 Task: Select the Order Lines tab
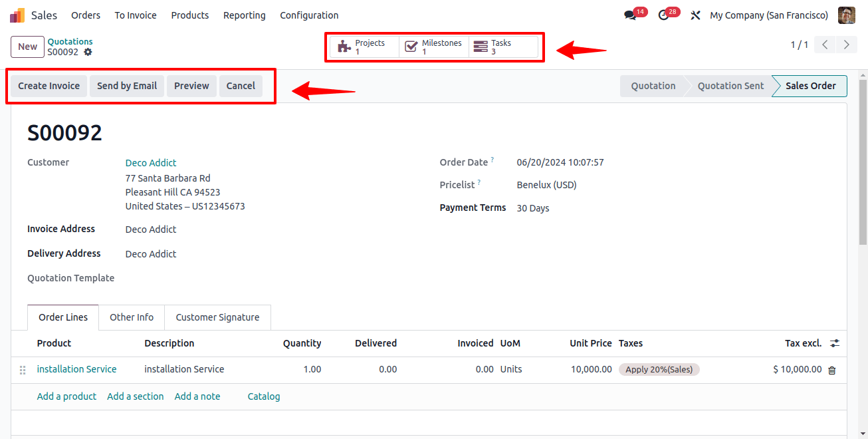tap(63, 317)
